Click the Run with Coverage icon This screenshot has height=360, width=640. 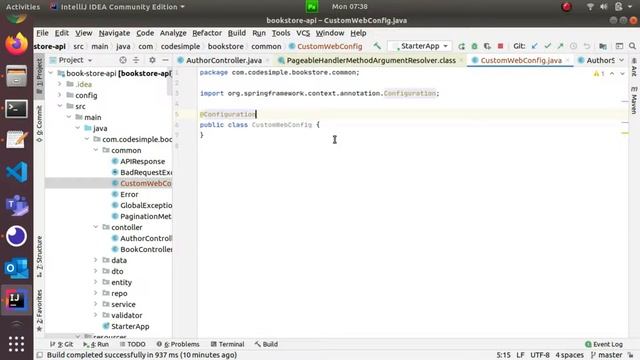(x=487, y=46)
